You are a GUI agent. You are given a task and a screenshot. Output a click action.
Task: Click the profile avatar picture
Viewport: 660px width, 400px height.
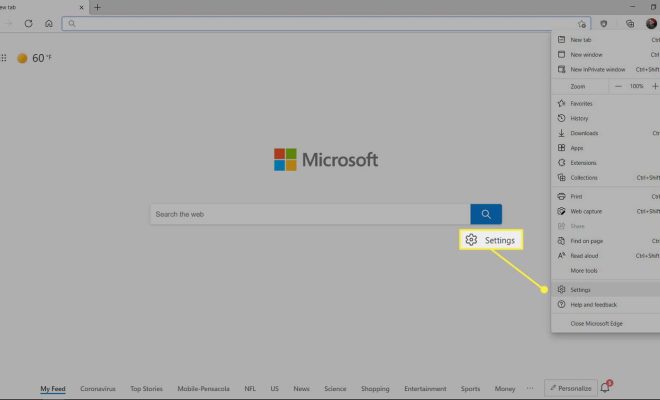click(x=651, y=24)
